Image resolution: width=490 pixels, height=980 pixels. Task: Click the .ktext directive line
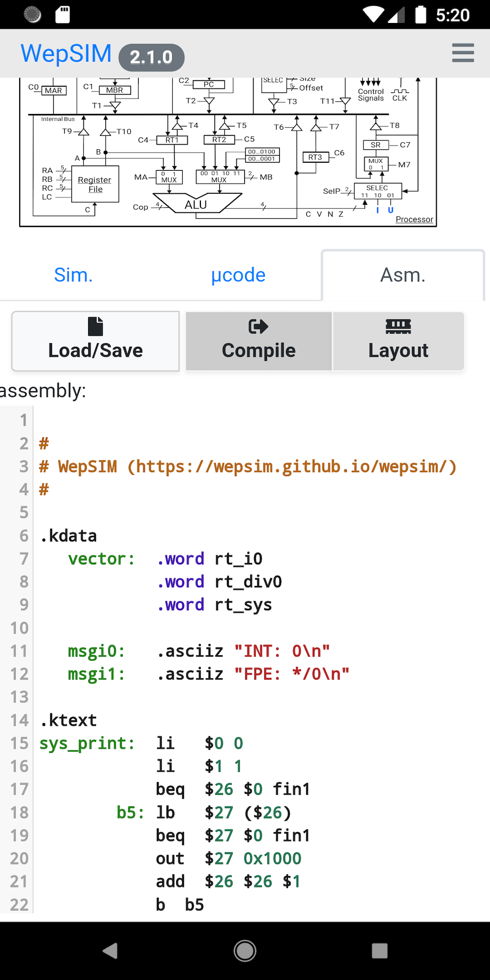[x=68, y=720]
